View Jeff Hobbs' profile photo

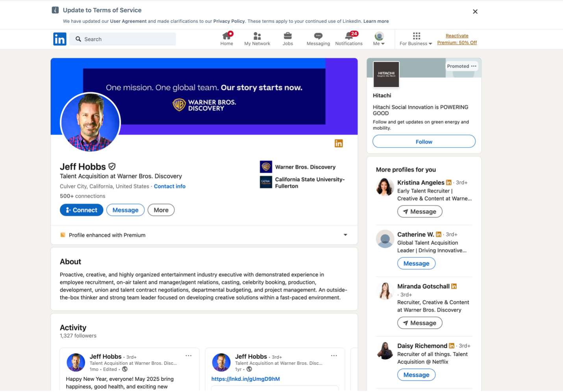click(90, 122)
